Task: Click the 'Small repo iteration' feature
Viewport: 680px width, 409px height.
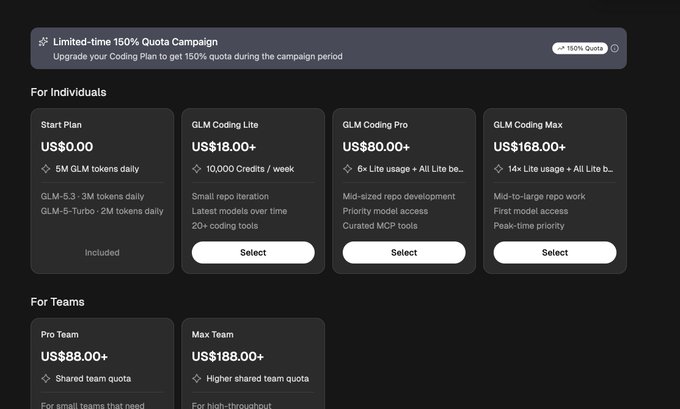Action: tap(230, 196)
